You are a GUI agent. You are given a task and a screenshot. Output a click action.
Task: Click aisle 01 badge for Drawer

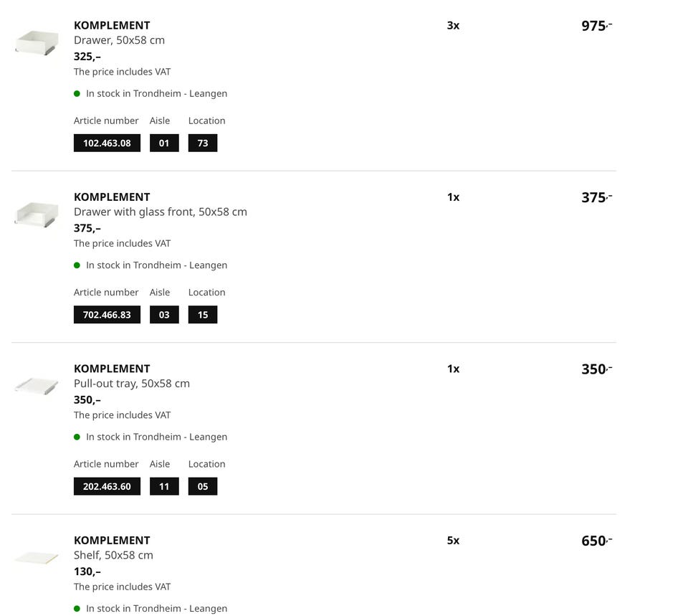coord(164,143)
